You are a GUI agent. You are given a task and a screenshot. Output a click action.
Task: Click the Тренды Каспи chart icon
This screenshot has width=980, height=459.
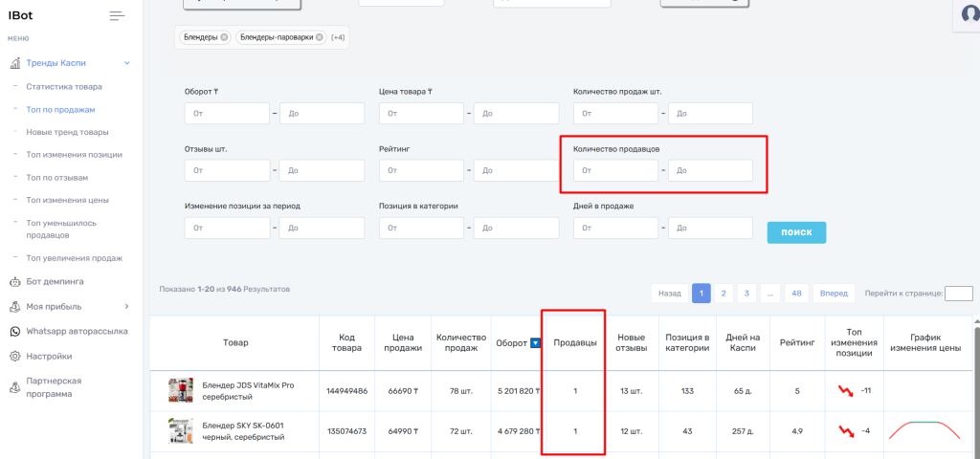point(15,63)
